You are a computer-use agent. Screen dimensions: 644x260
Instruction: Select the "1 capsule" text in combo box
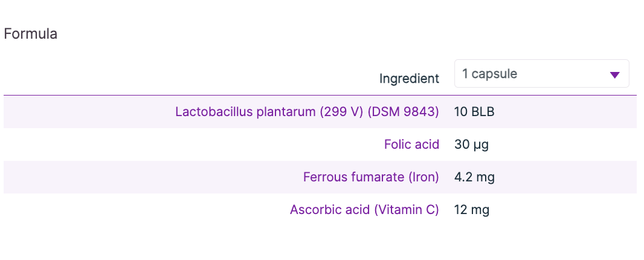pos(489,74)
